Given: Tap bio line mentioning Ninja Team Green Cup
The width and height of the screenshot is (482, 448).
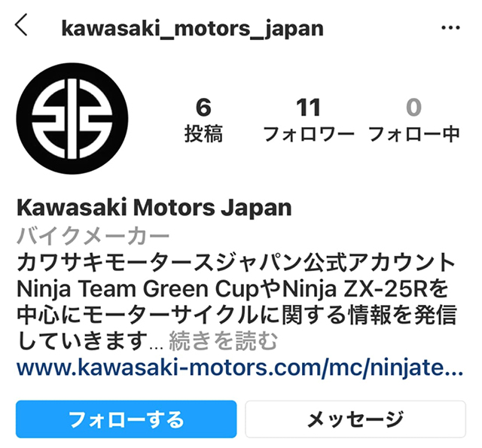Looking at the screenshot, I should [233, 289].
